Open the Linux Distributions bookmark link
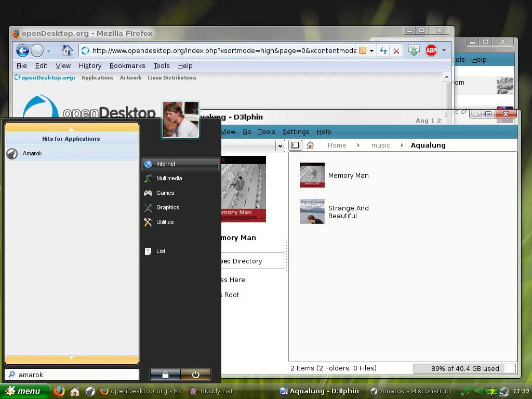The width and height of the screenshot is (532, 399). 172,78
